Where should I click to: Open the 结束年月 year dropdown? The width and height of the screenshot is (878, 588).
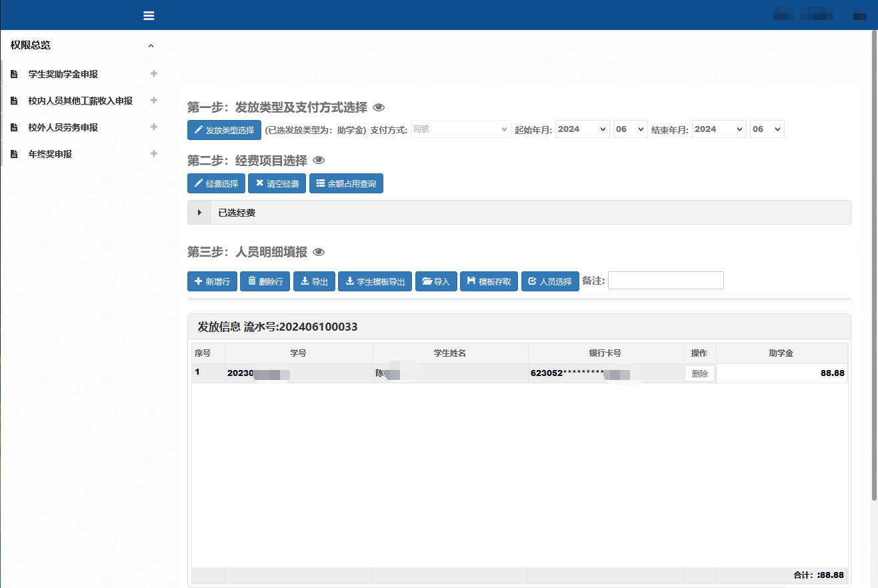(x=719, y=129)
